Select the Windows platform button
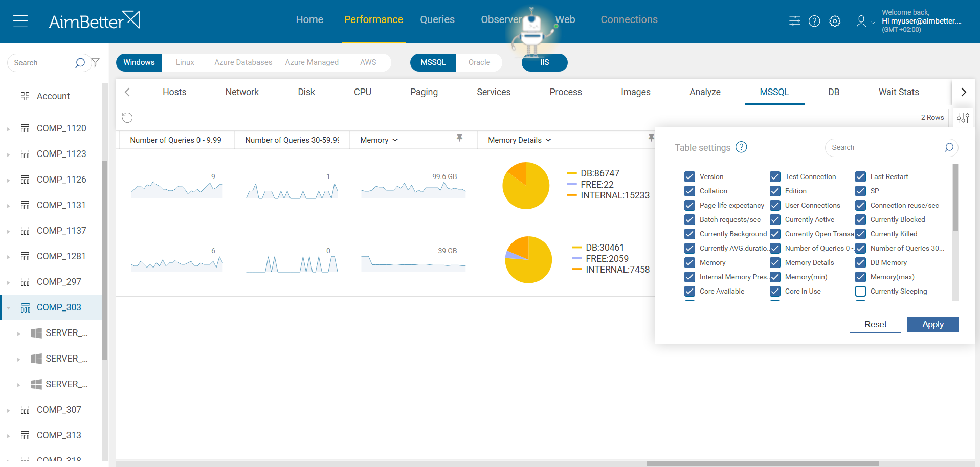 139,62
